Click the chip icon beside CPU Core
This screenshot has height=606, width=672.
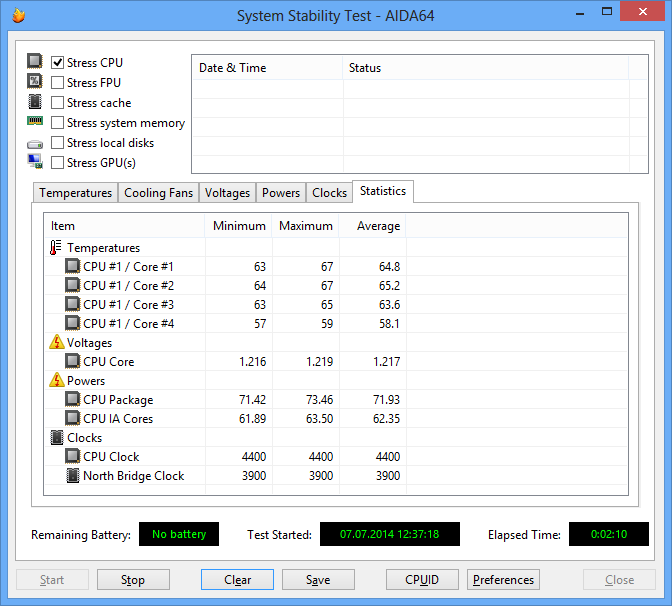[72, 361]
